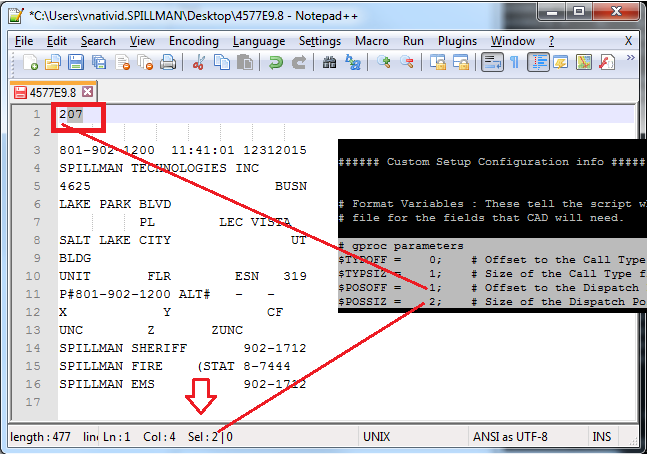Open the Run menu
The width and height of the screenshot is (647, 454).
413,41
